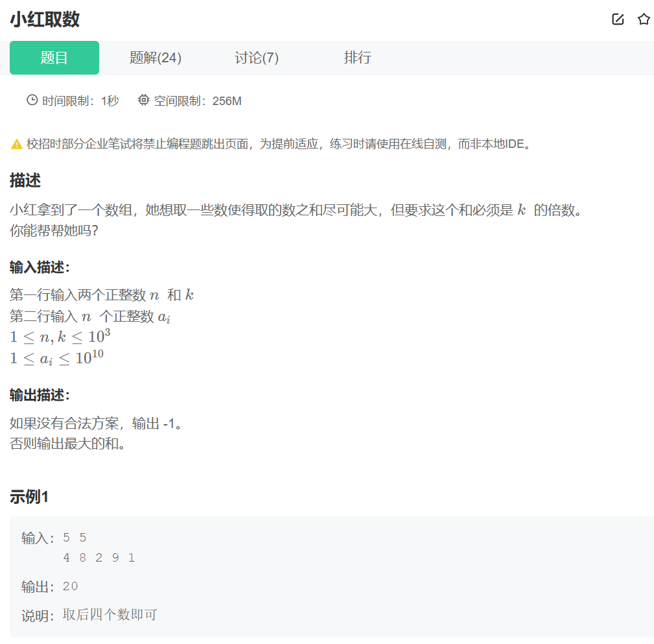Image resolution: width=654 pixels, height=644 pixels.
Task: Click the active 题目 tab
Action: coord(54,58)
